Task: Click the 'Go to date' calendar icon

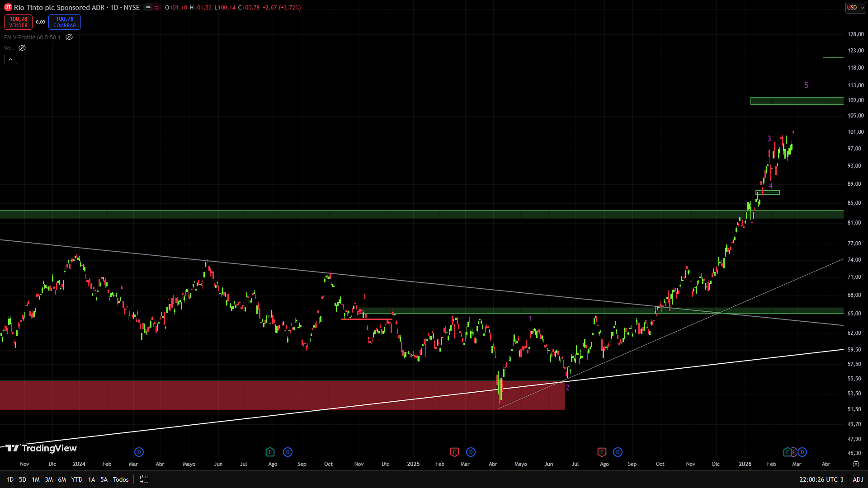Action: [144, 479]
